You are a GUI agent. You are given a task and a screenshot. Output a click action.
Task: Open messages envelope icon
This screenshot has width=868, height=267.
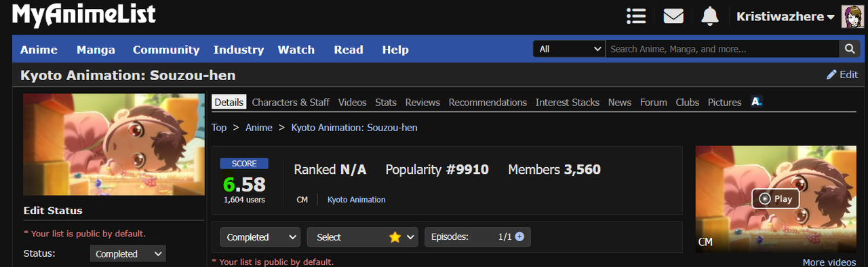point(673,16)
